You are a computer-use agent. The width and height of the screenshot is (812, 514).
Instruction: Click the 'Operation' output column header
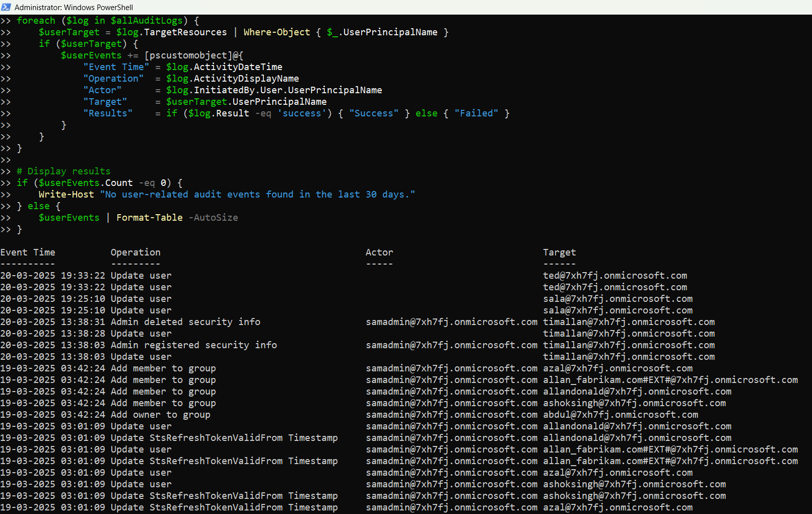[x=136, y=252]
